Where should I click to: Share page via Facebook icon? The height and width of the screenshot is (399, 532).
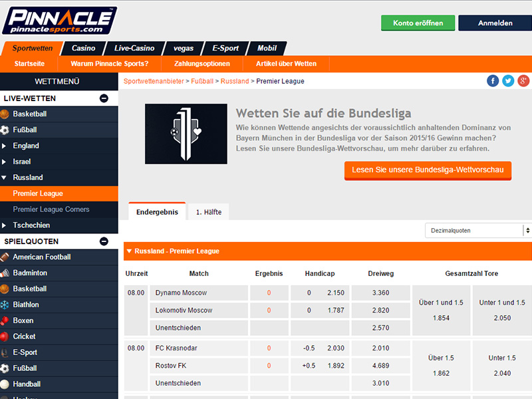[x=493, y=80]
